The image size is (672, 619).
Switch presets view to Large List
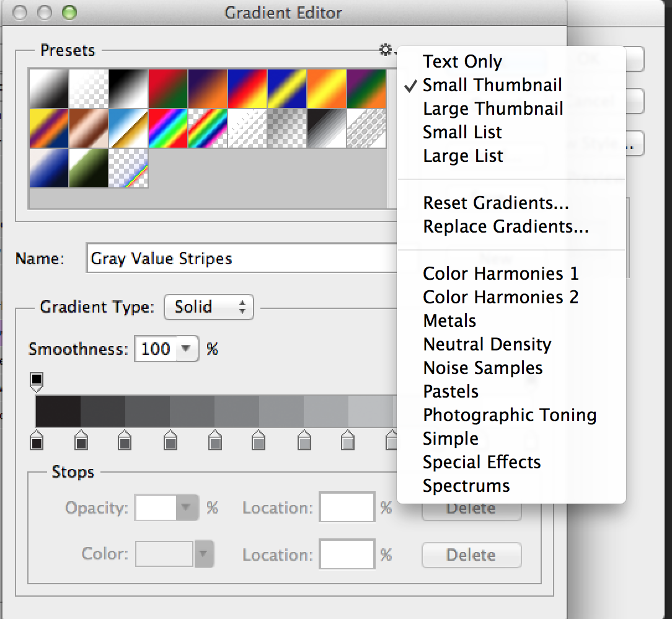(x=462, y=156)
